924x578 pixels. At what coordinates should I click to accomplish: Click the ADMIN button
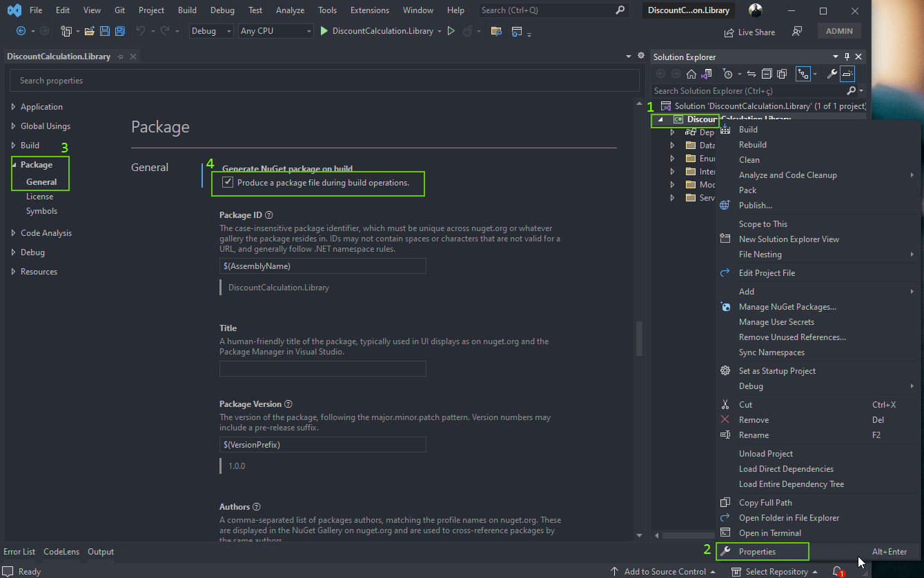tap(839, 31)
